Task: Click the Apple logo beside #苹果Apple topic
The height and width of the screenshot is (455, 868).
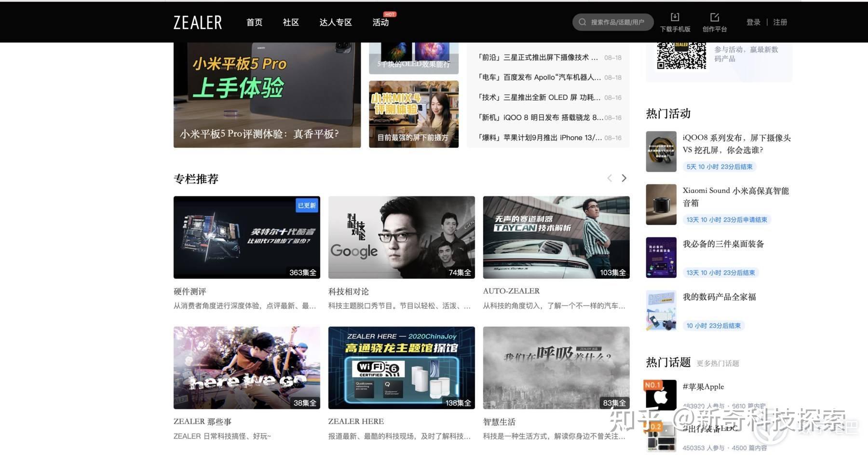Action: [661, 397]
